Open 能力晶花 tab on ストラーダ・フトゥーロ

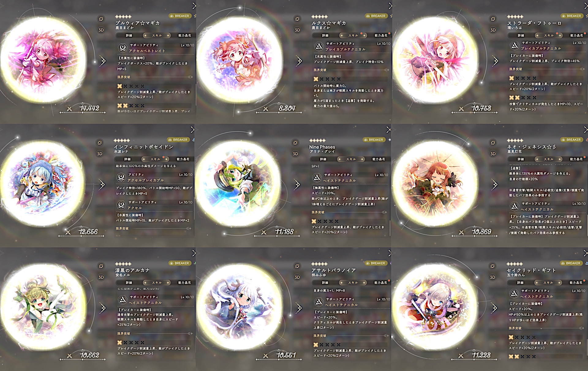(577, 36)
